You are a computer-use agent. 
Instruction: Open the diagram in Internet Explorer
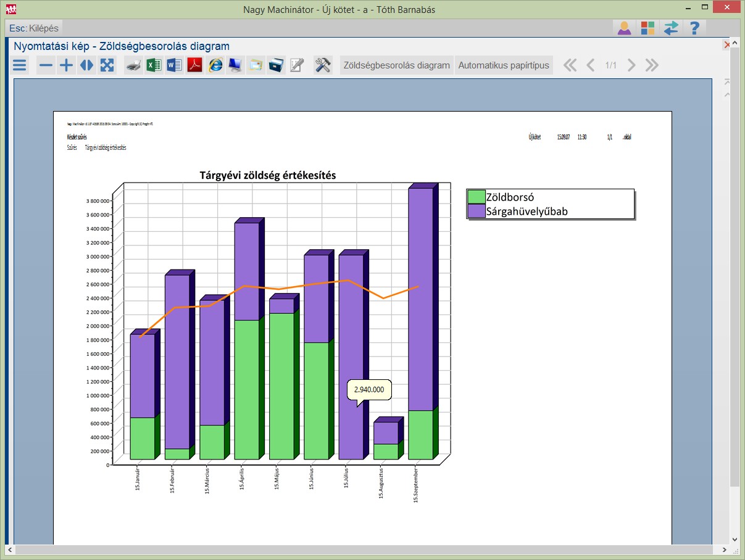(x=215, y=65)
